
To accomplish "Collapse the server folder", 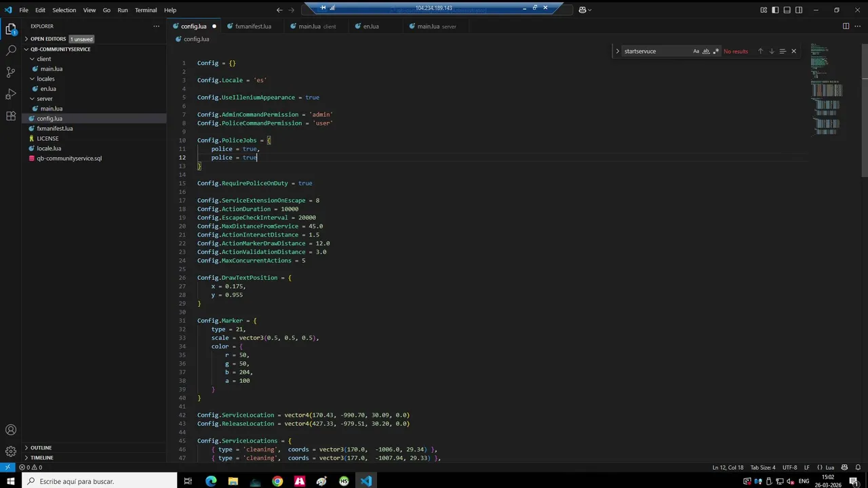I will [95, 98].
